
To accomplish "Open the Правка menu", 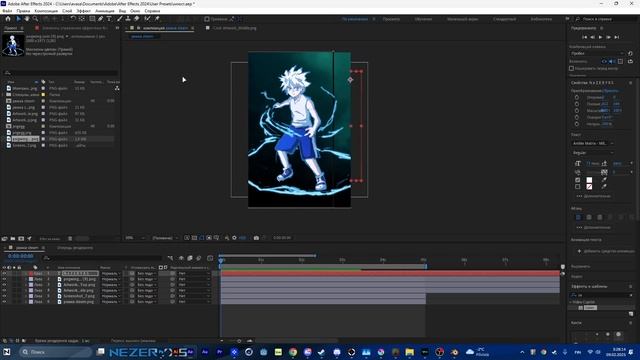I will (23, 11).
